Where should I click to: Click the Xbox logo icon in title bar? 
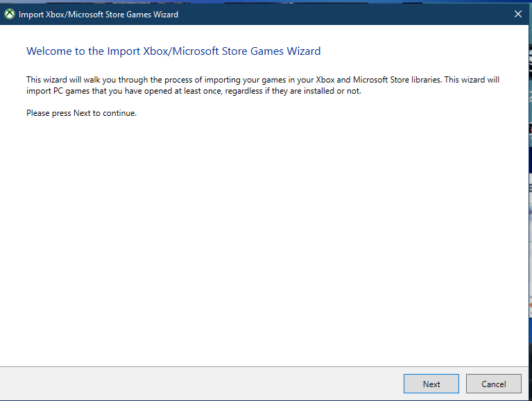10,15
